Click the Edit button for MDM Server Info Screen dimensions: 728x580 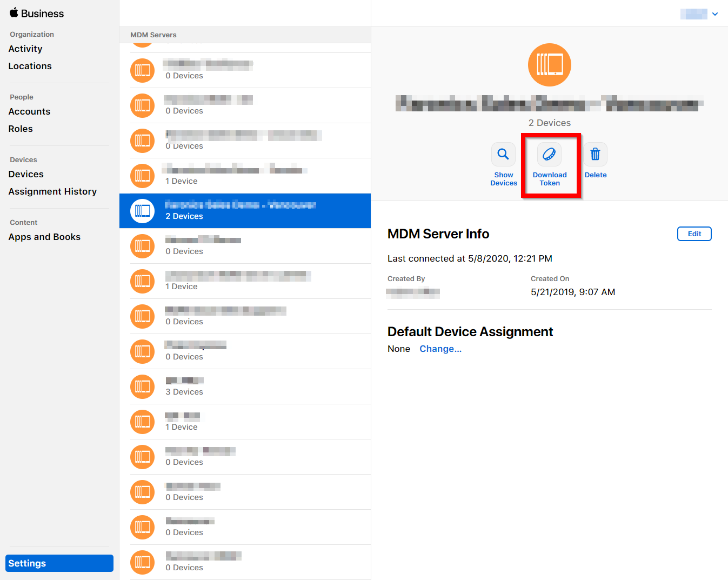pyautogui.click(x=694, y=234)
